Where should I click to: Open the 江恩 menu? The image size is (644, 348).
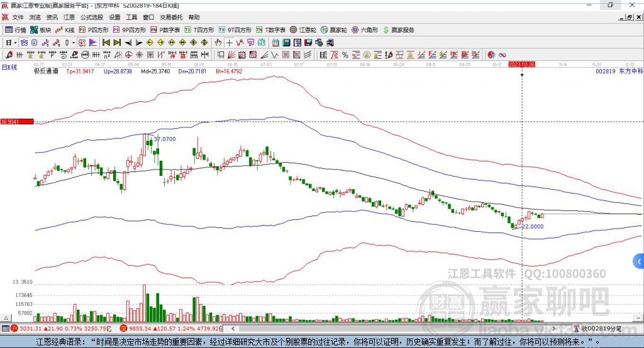click(69, 17)
